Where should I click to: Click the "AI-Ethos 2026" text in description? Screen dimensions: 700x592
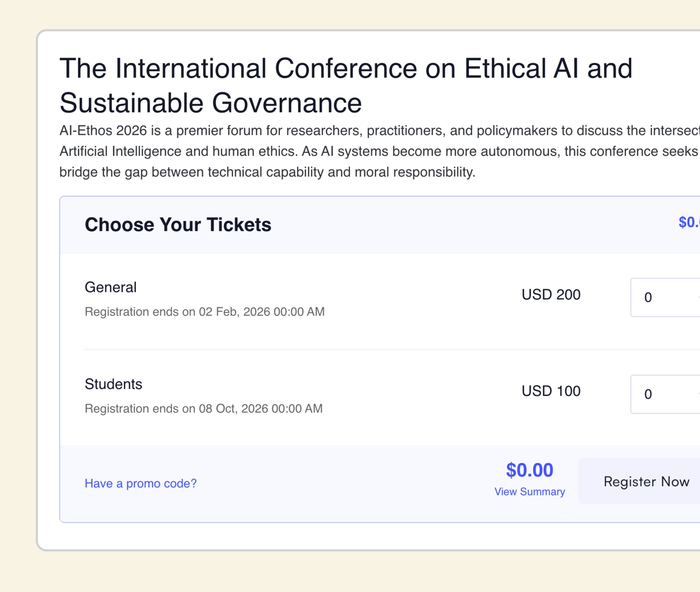pos(103,131)
